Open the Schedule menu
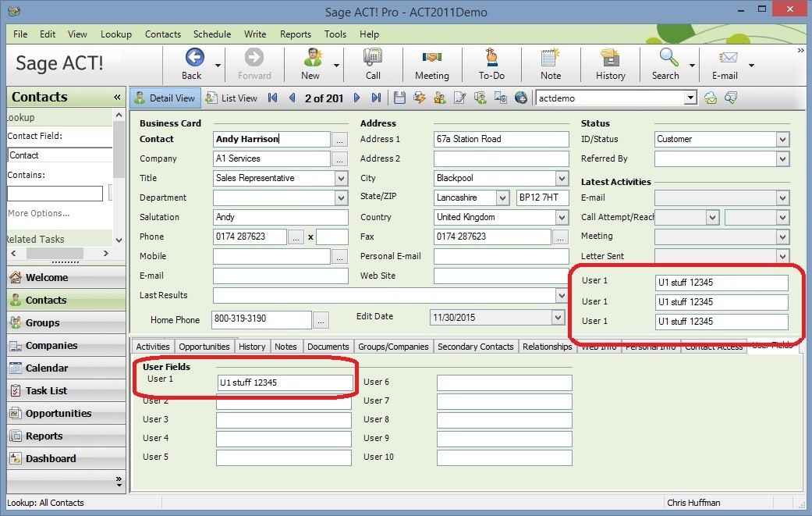 (x=212, y=34)
